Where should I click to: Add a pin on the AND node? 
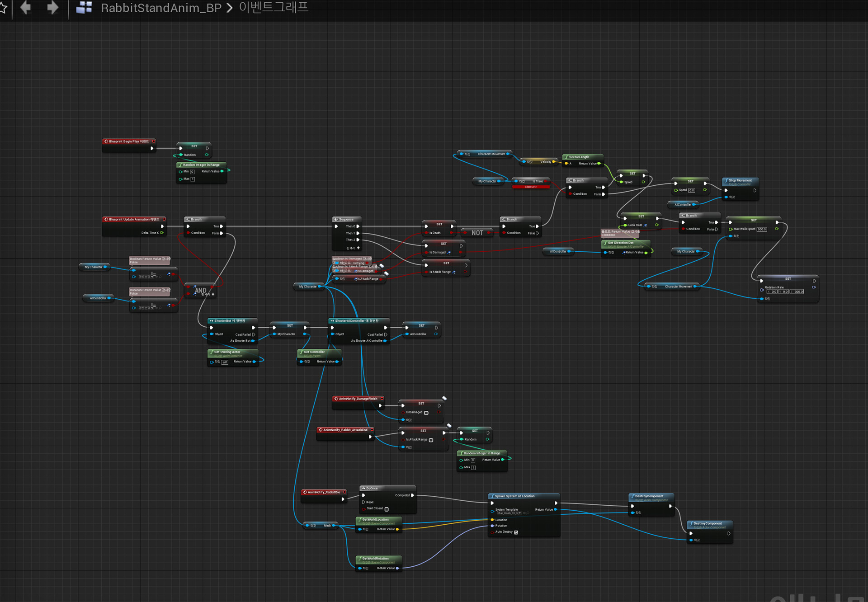(208, 294)
